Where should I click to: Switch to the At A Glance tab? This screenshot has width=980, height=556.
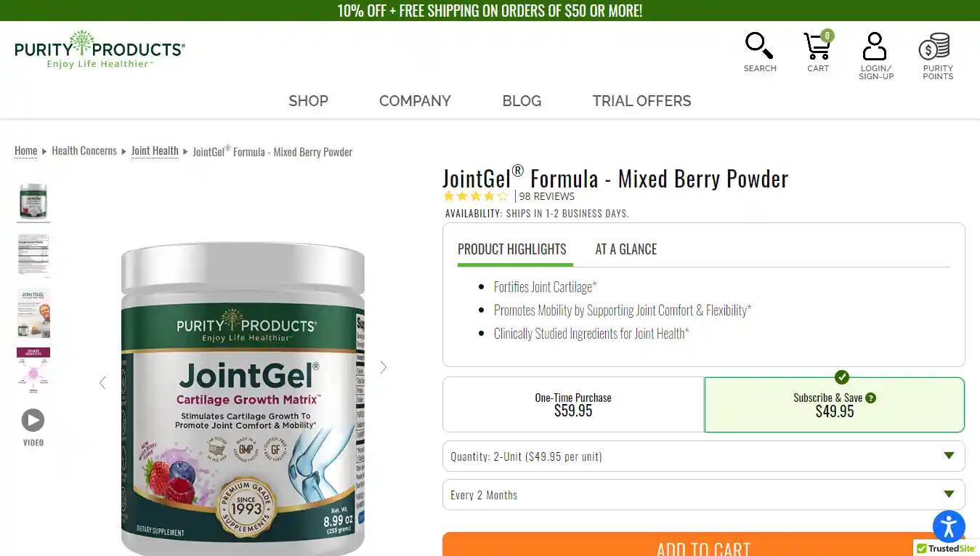[x=625, y=249]
